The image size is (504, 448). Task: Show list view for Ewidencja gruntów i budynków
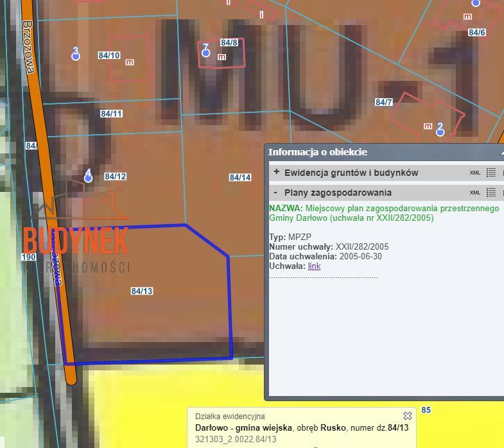click(x=491, y=173)
